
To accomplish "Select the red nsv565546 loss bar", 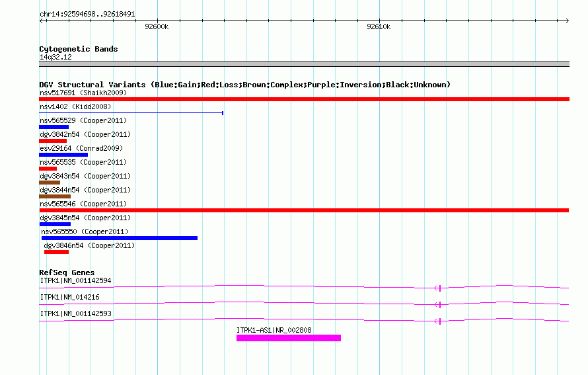I will (304, 210).
